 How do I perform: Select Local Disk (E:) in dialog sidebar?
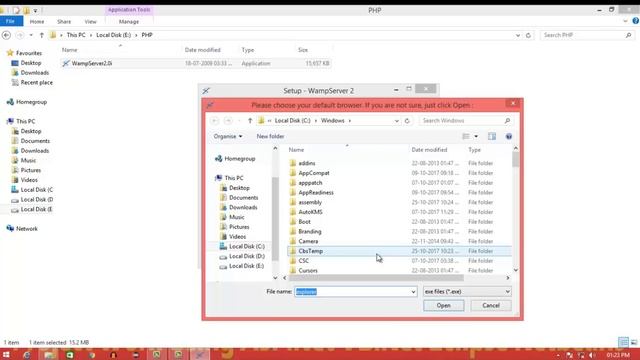click(x=246, y=266)
